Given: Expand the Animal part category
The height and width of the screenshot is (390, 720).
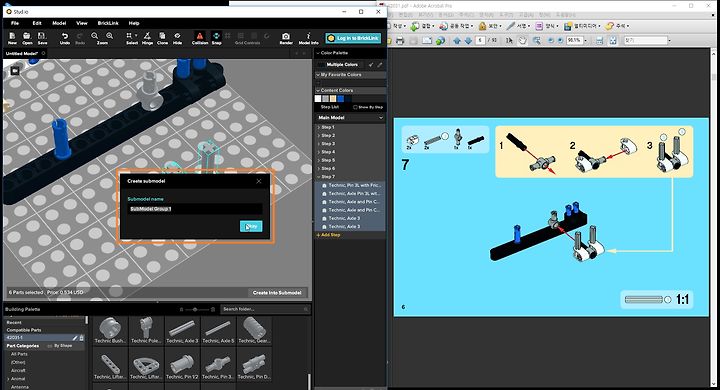Looking at the screenshot, I should click(x=8, y=379).
